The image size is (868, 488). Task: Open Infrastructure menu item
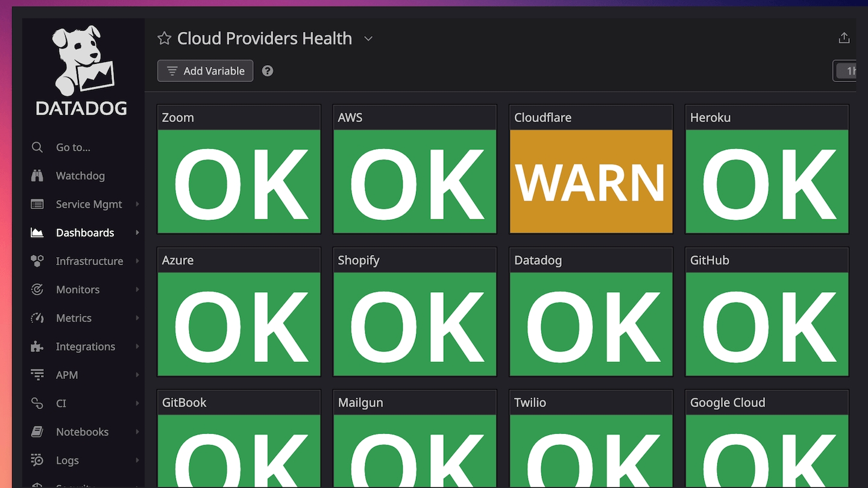click(x=89, y=261)
